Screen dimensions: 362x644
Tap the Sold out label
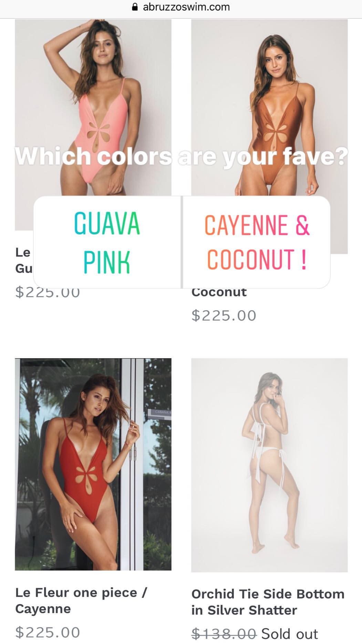coord(289,634)
